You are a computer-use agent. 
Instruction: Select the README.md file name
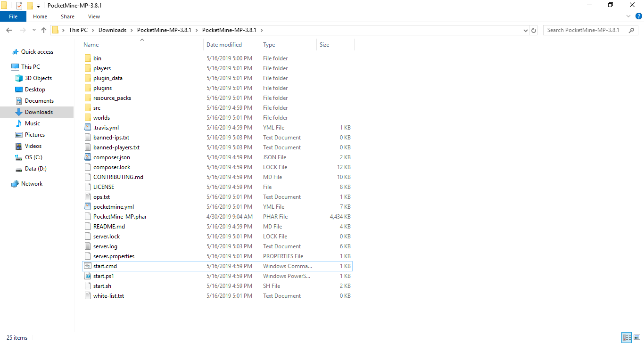tap(109, 227)
